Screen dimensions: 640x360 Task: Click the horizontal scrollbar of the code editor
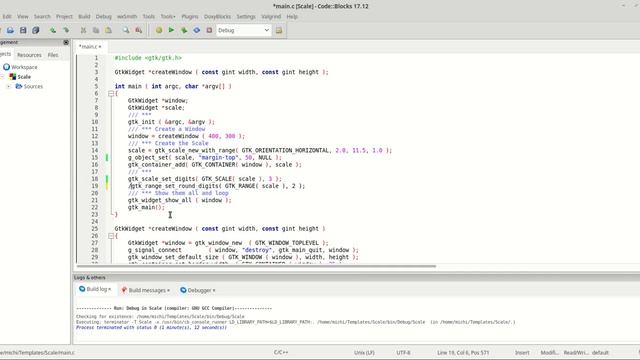(256, 267)
